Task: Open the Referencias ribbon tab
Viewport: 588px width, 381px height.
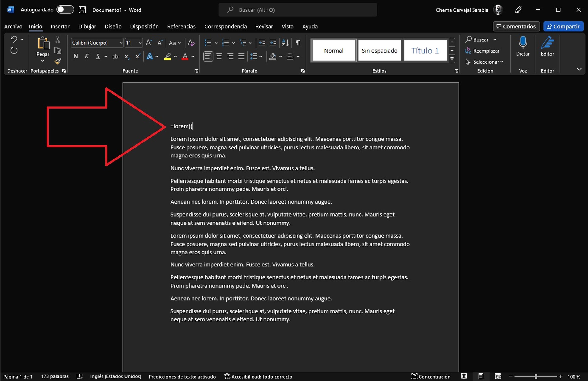Action: coord(181,26)
